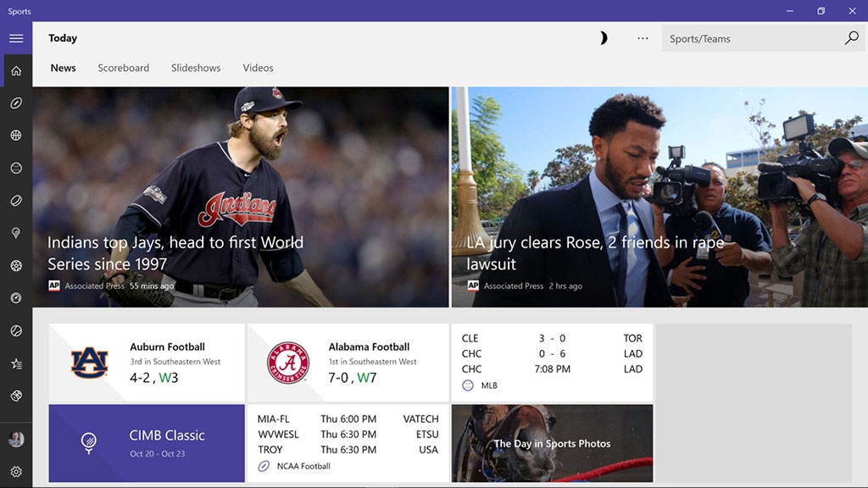
Task: Switch to the Slideshows tab
Action: [196, 68]
